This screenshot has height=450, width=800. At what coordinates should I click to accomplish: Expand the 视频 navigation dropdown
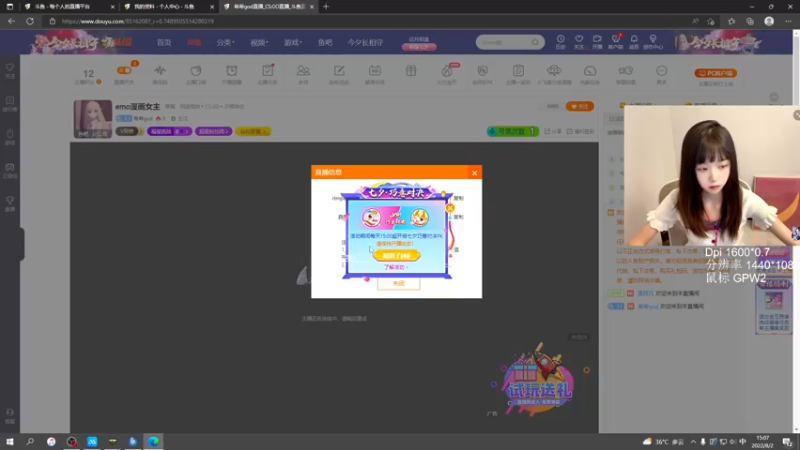tap(259, 42)
